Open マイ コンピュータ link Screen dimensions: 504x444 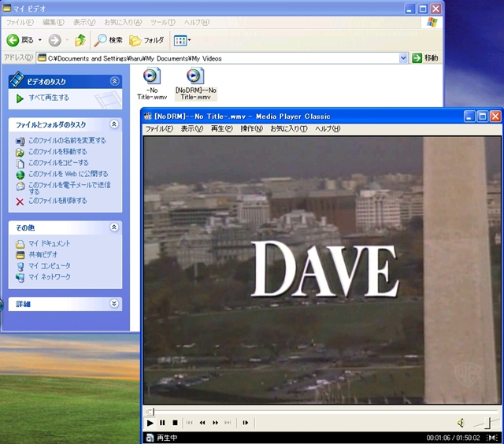[50, 266]
